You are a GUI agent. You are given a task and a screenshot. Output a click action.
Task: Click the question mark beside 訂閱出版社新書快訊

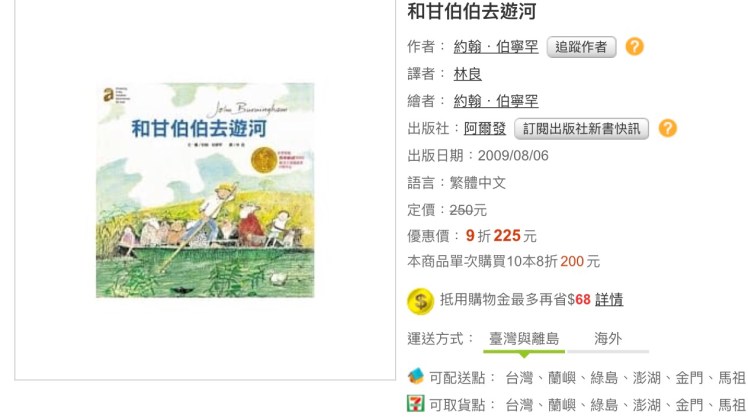click(667, 128)
